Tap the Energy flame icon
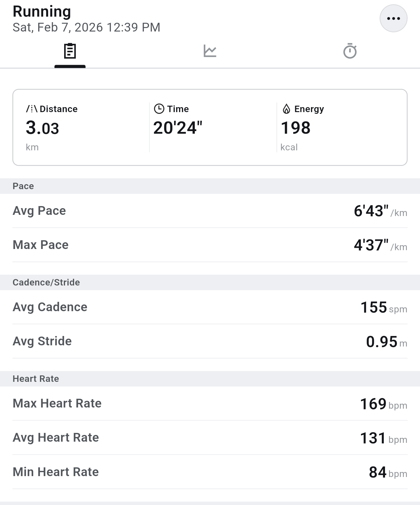Image resolution: width=420 pixels, height=505 pixels. click(286, 109)
